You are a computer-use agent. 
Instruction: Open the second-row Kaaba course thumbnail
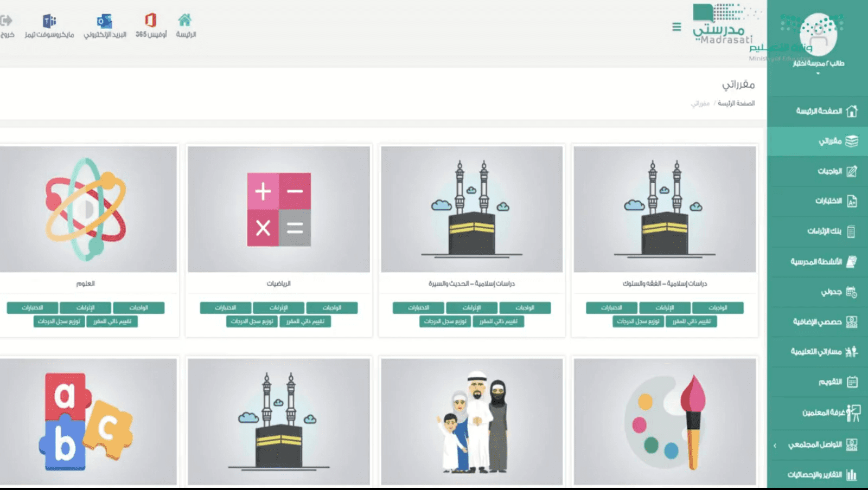[x=279, y=422]
